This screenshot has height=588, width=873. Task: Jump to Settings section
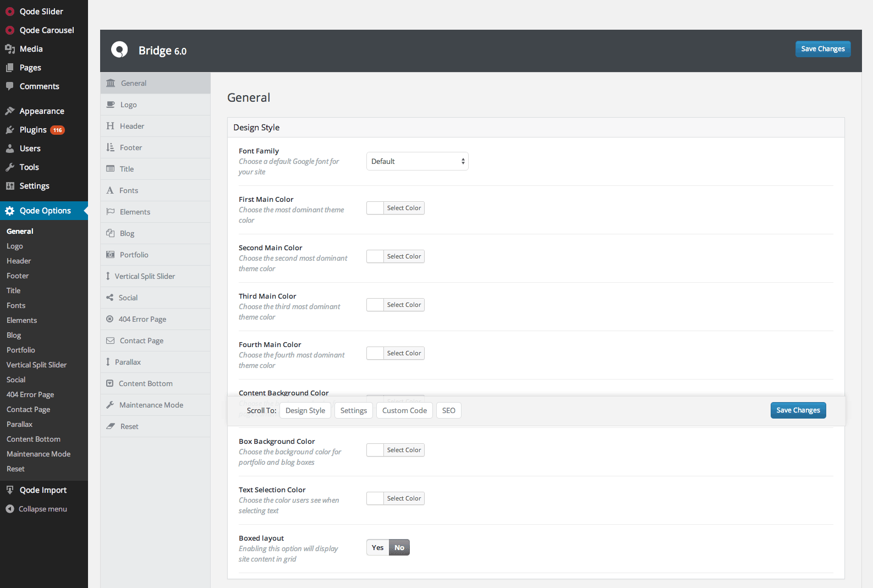(354, 410)
